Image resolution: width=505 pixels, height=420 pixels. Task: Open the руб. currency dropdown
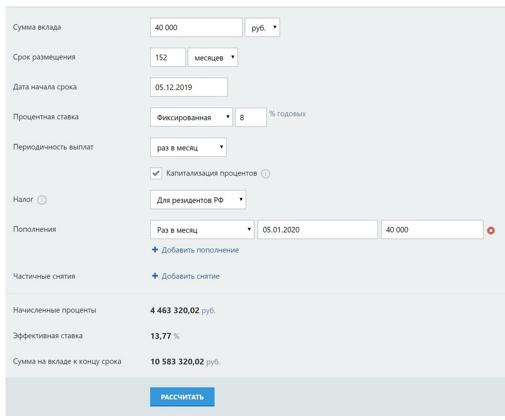pyautogui.click(x=262, y=27)
